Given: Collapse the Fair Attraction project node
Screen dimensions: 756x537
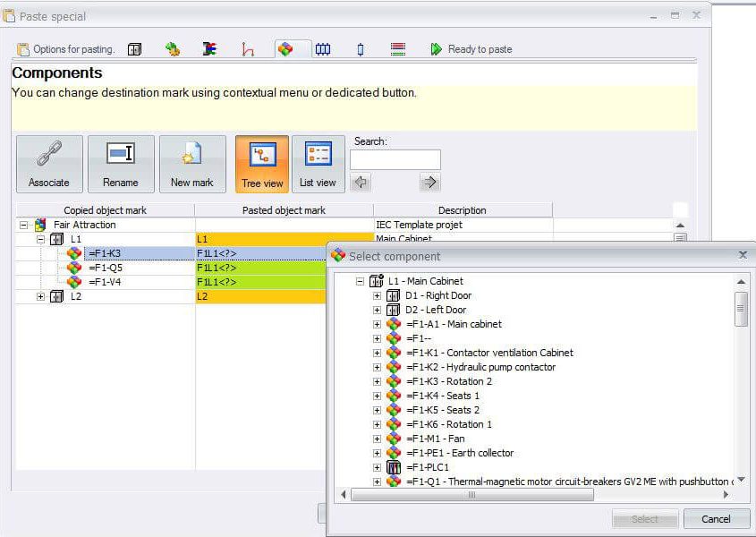Looking at the screenshot, I should click(x=23, y=225).
